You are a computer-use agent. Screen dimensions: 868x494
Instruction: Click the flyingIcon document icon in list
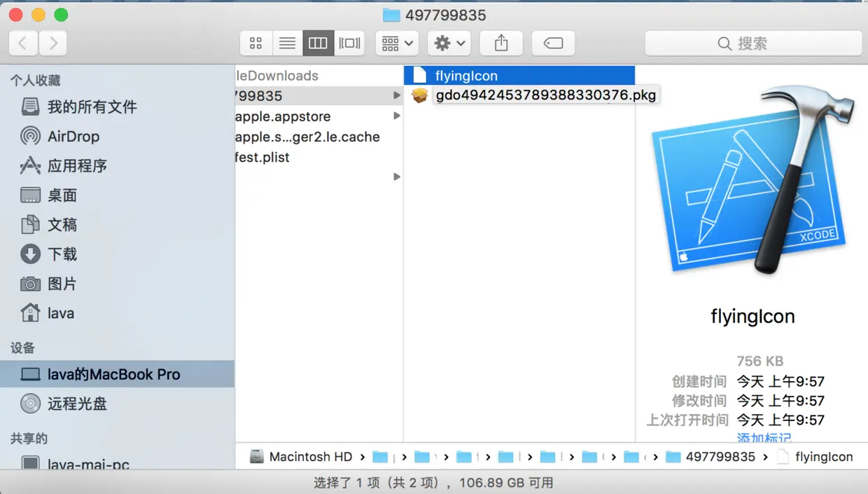pyautogui.click(x=419, y=76)
